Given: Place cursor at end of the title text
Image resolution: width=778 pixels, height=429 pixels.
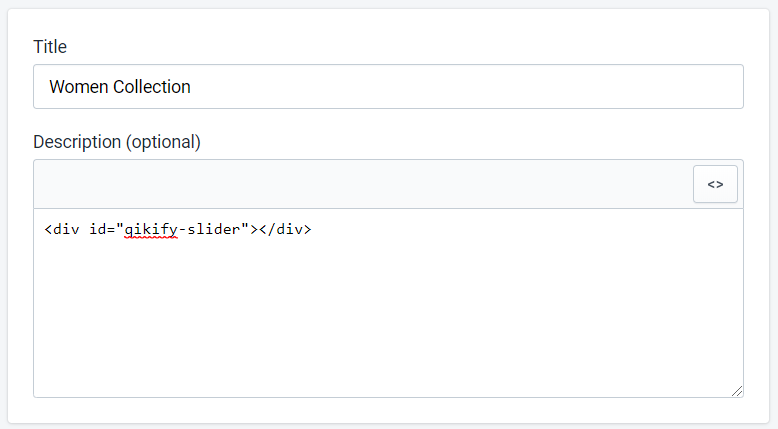Looking at the screenshot, I should coord(192,87).
